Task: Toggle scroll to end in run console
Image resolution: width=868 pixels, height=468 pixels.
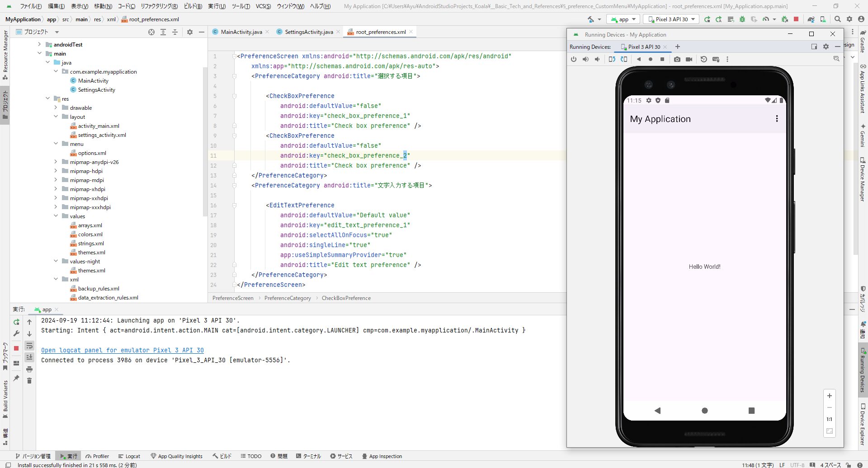Action: [x=29, y=357]
